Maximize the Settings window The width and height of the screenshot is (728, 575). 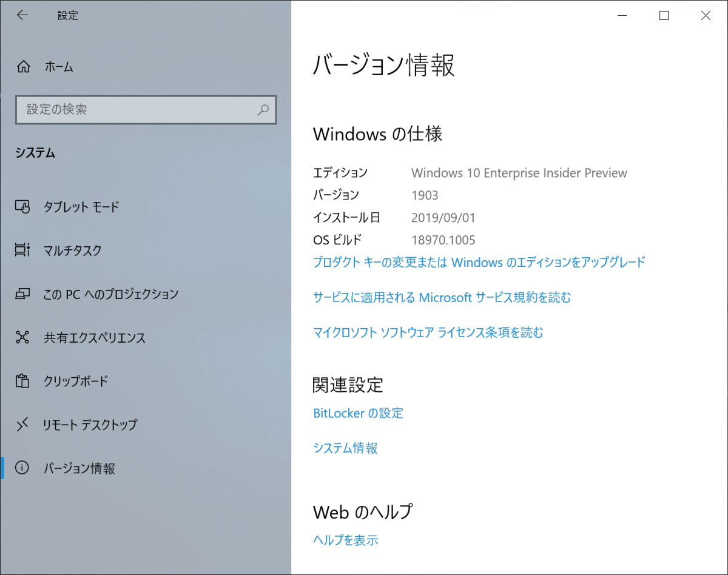pos(664,16)
